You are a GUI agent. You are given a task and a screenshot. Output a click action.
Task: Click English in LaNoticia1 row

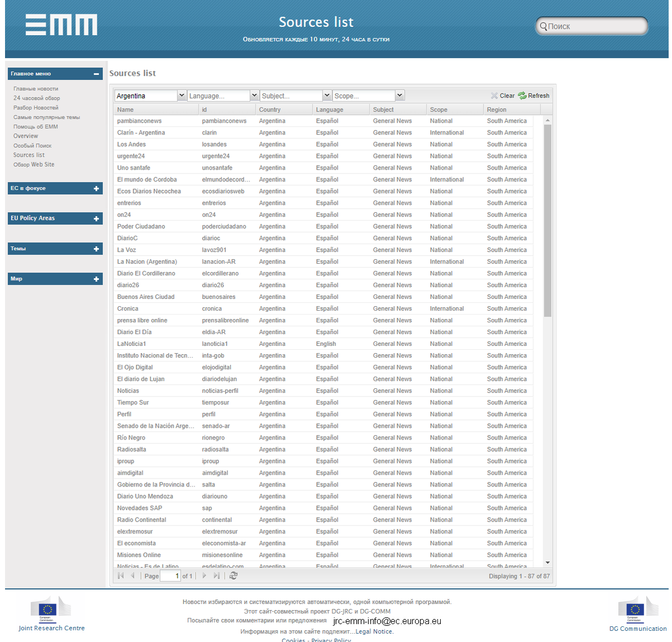click(x=326, y=344)
